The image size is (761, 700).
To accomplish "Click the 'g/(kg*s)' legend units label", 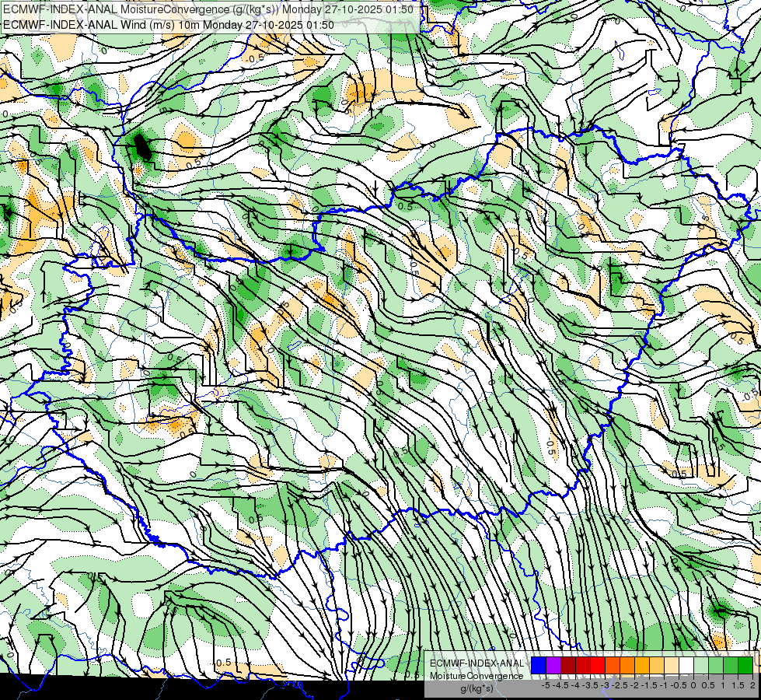I will coord(477,689).
